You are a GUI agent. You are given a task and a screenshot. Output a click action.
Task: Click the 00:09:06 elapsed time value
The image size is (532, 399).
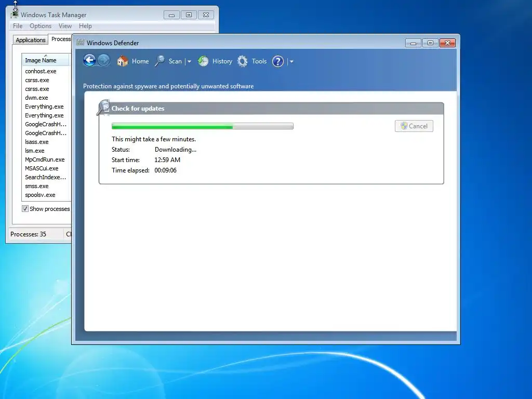165,170
